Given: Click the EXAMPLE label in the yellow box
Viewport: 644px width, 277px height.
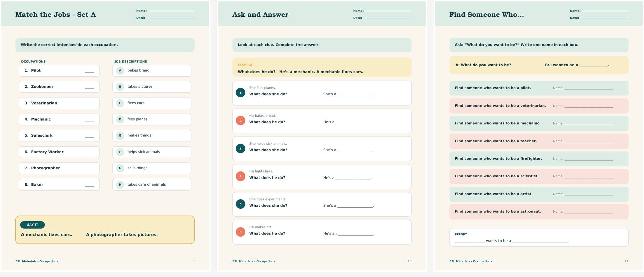Looking at the screenshot, I should (245, 65).
